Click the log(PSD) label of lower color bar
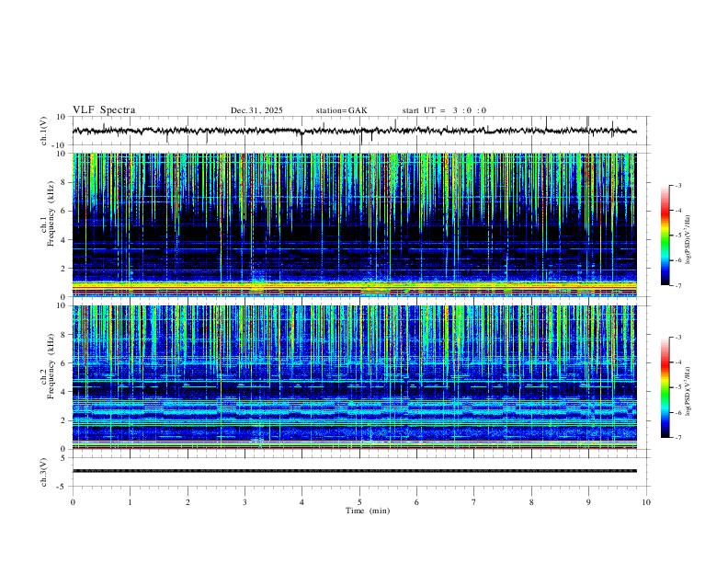Image resolution: width=728 pixels, height=563 pixels. (x=688, y=392)
